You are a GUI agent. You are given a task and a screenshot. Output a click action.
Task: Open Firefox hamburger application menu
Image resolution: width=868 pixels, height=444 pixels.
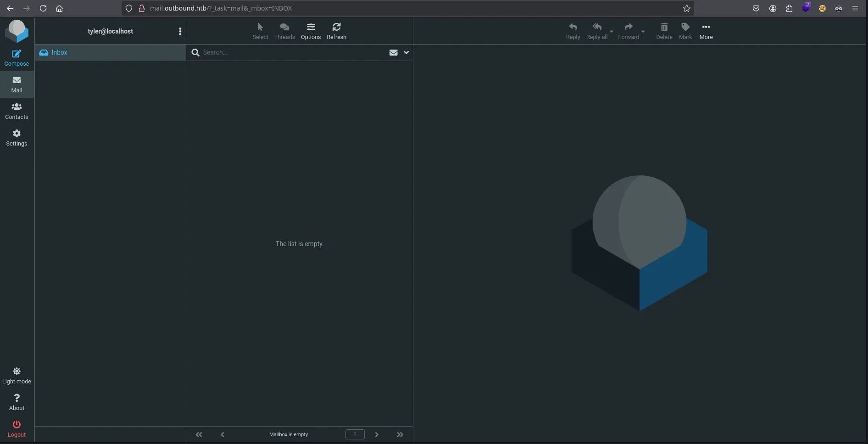[855, 8]
